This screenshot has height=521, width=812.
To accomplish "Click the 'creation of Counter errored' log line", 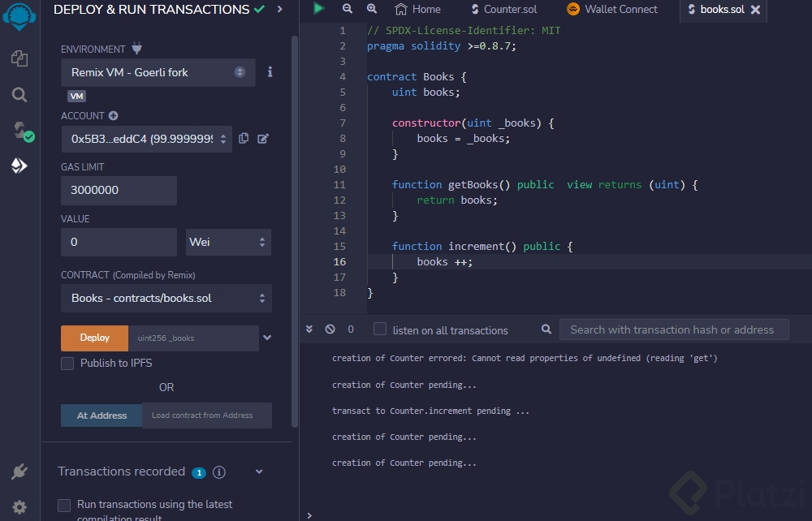I will pyautogui.click(x=525, y=358).
